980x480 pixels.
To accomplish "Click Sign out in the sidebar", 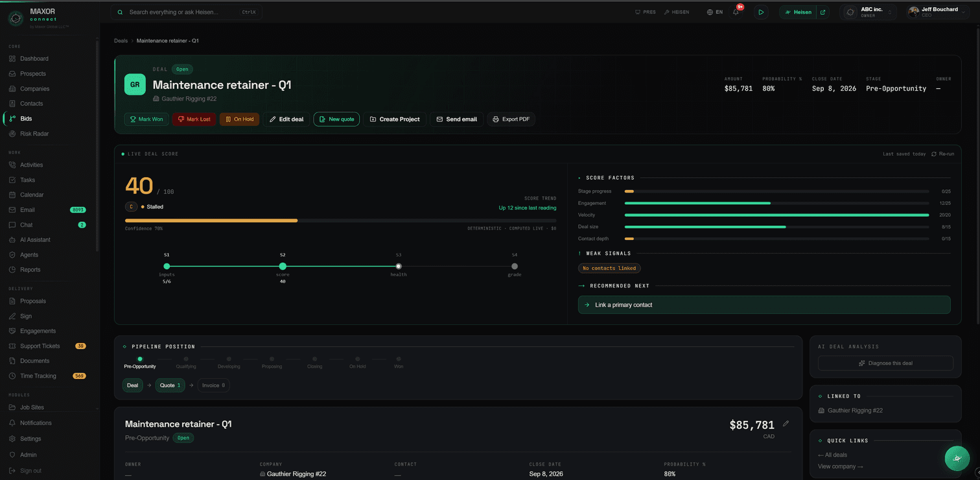I will point(30,471).
